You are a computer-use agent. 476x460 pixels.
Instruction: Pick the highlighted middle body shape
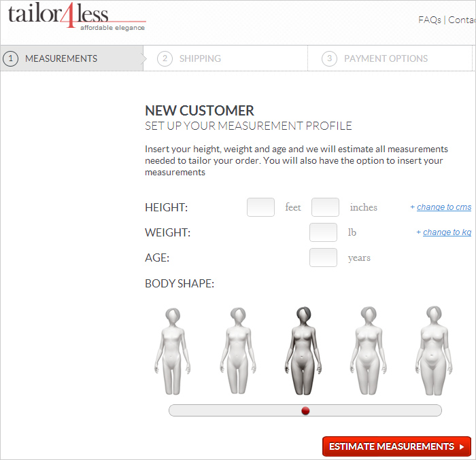point(303,351)
